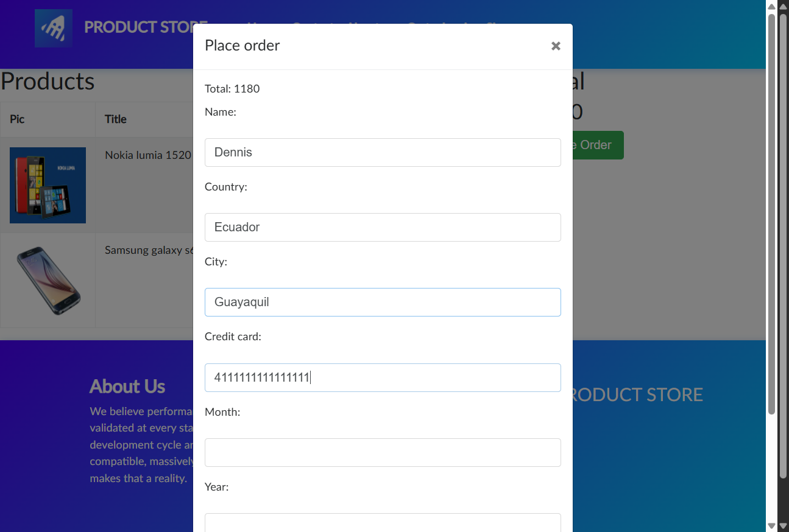789x532 pixels.
Task: Select the Country field with Ecuador
Action: [383, 227]
